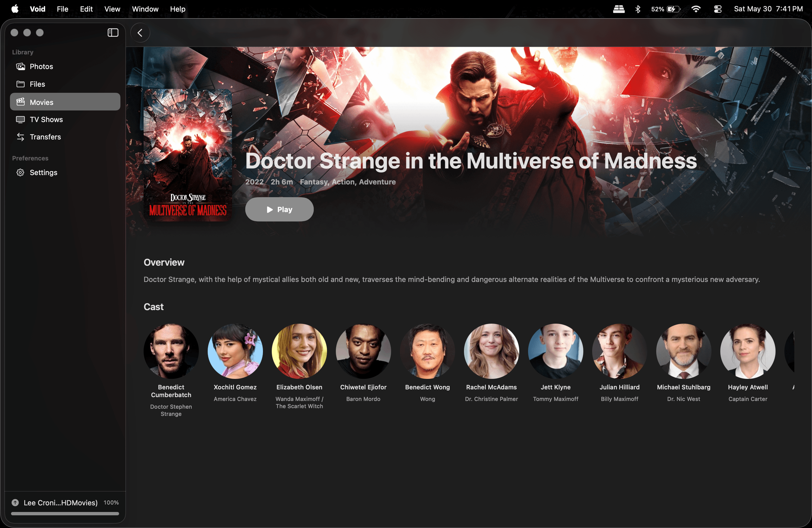812x528 pixels.
Task: Click the upload arrow icon beside Lee Croni transfer
Action: [15, 502]
